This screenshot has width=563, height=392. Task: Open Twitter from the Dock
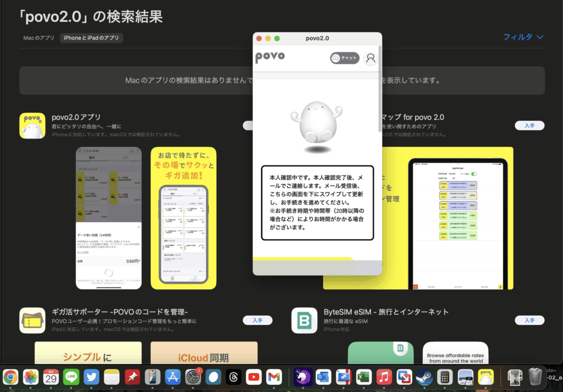[92, 377]
